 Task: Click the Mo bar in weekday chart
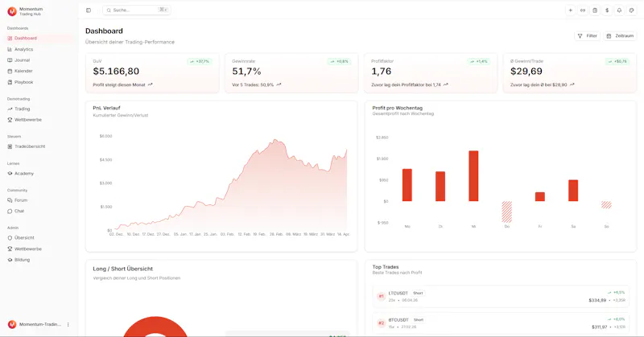(x=407, y=185)
